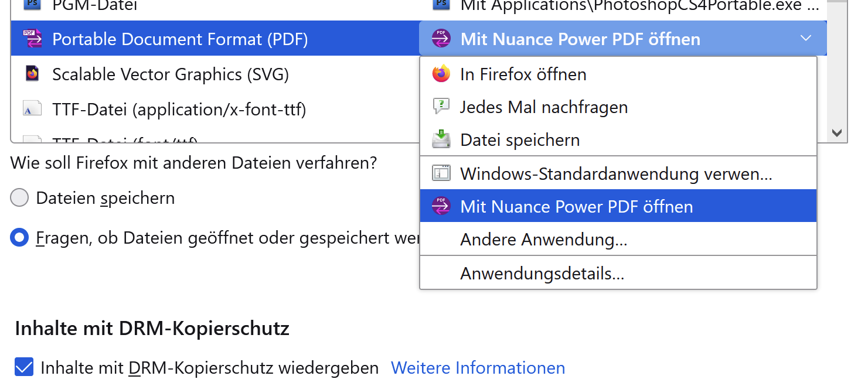Click the Firefox icon in dropdown list
Image resolution: width=868 pixels, height=386 pixels.
441,74
